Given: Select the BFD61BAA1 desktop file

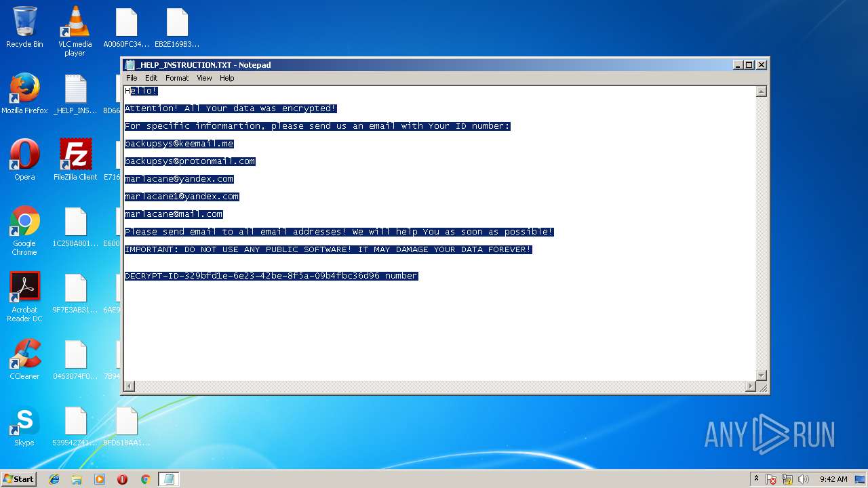Looking at the screenshot, I should pyautogui.click(x=126, y=426).
